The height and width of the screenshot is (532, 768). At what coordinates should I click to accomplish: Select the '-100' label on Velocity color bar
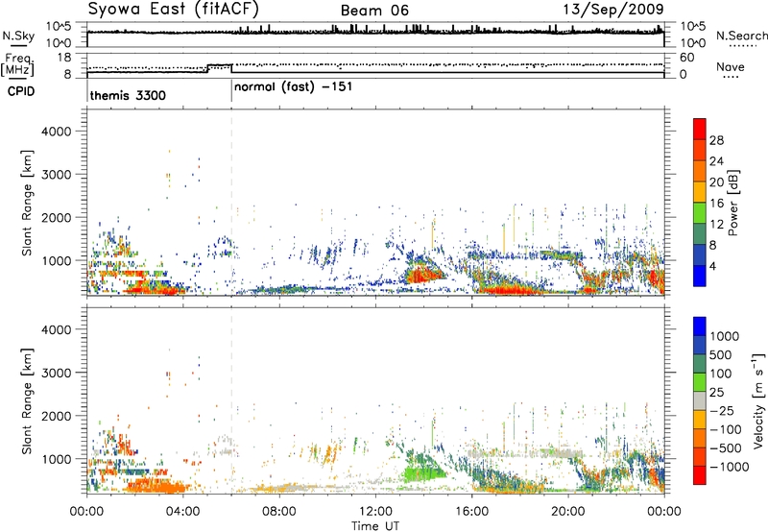click(x=726, y=429)
